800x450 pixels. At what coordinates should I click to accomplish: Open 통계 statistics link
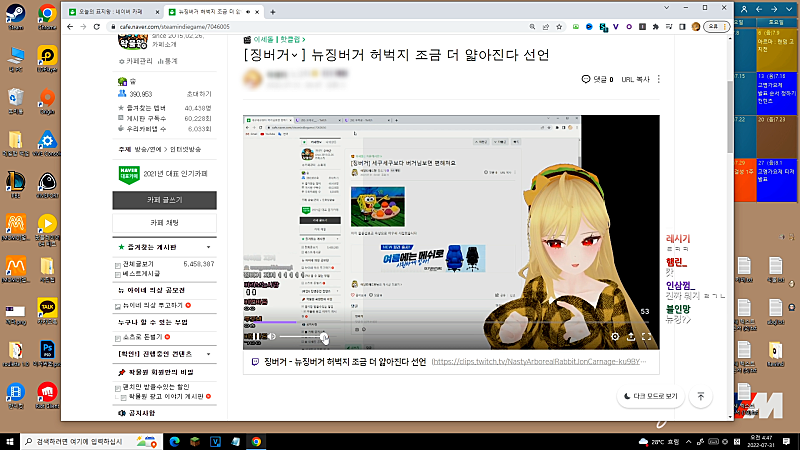[x=167, y=61]
